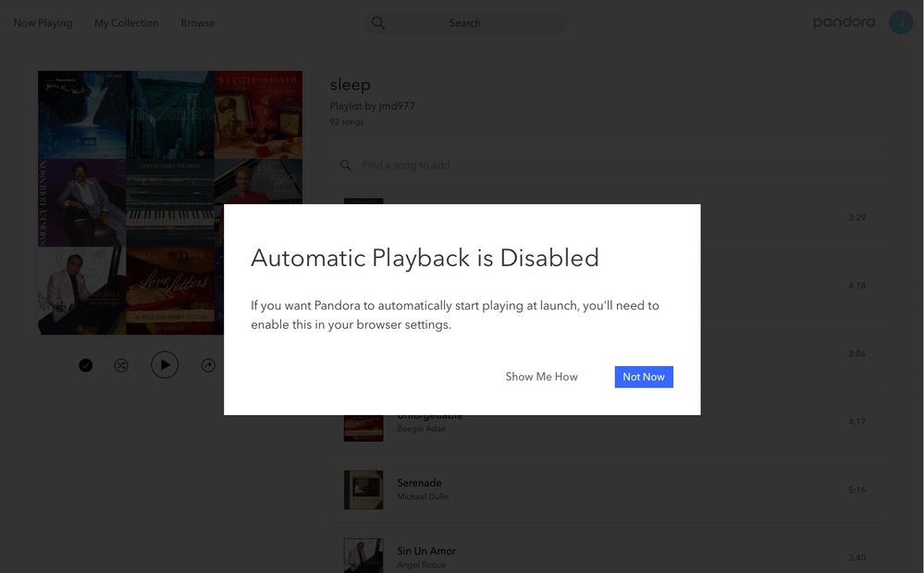Click the share arrow icon
The height and width of the screenshot is (573, 924).
208,366
